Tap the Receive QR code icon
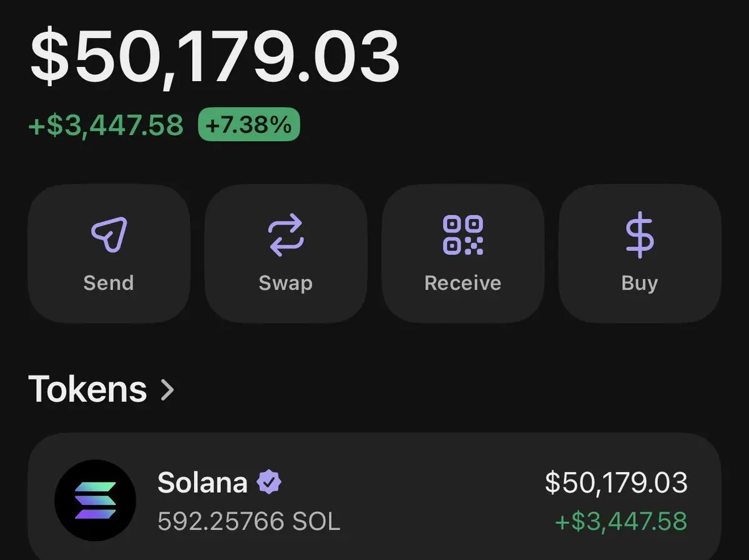The width and height of the screenshot is (749, 560). point(463,235)
